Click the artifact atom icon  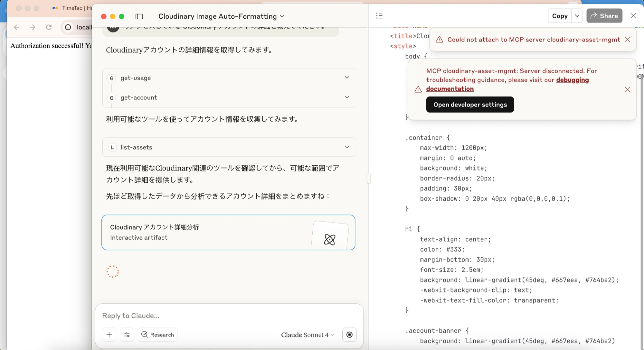pos(330,239)
